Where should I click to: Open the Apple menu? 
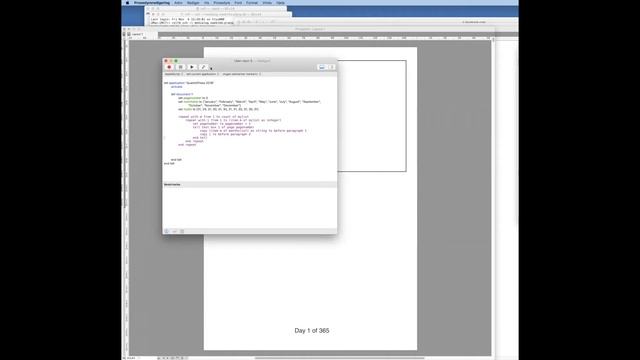pos(127,2)
